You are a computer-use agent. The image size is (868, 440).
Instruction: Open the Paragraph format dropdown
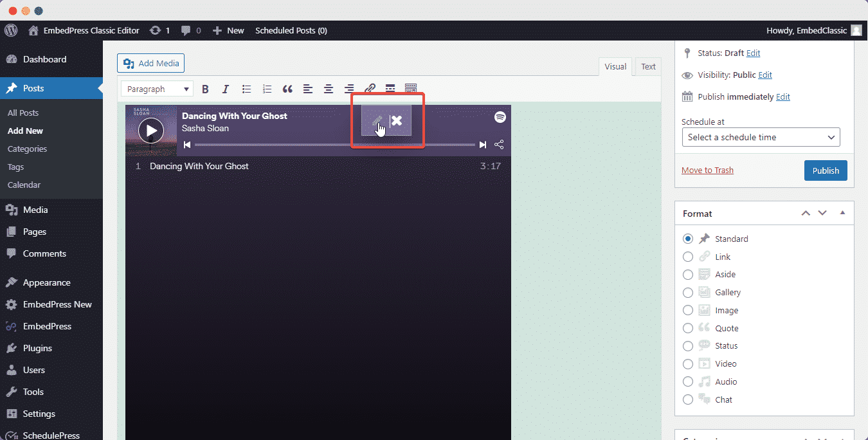tap(157, 89)
